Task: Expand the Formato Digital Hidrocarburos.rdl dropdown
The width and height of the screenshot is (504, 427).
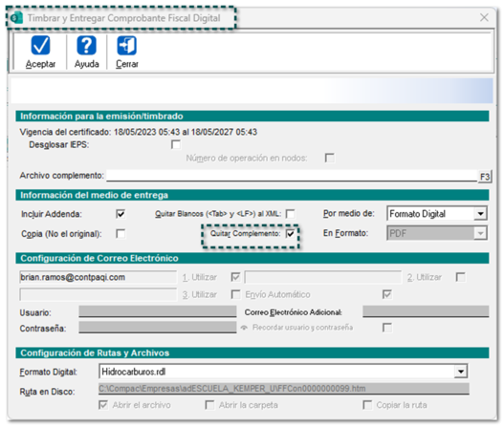Action: point(461,372)
